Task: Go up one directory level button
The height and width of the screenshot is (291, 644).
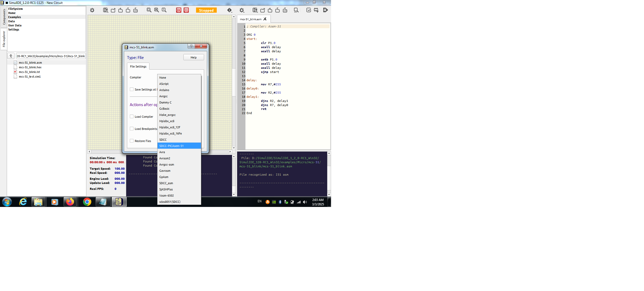Action: [11, 56]
